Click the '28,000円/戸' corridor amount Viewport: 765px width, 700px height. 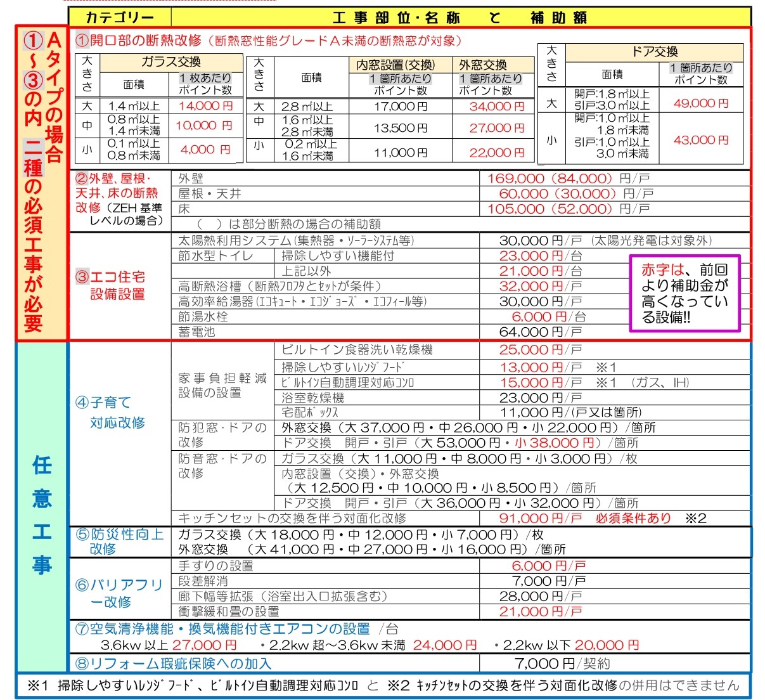(541, 596)
